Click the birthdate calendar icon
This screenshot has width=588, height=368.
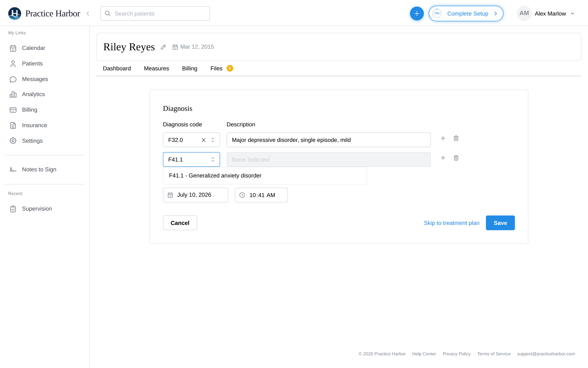pos(175,47)
